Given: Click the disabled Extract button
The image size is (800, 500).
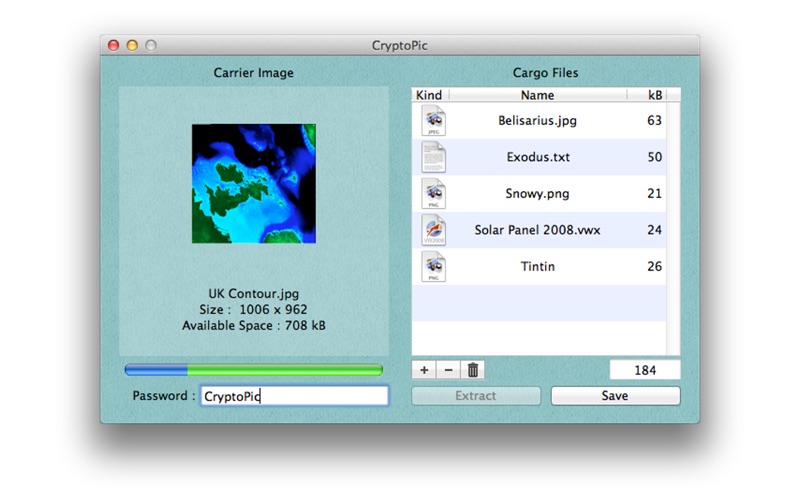Looking at the screenshot, I should [476, 396].
